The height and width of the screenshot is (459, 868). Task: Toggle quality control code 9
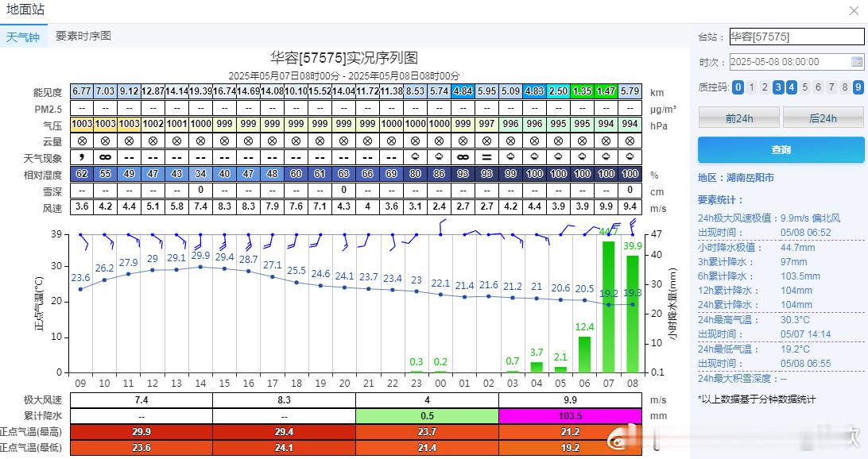click(x=858, y=87)
